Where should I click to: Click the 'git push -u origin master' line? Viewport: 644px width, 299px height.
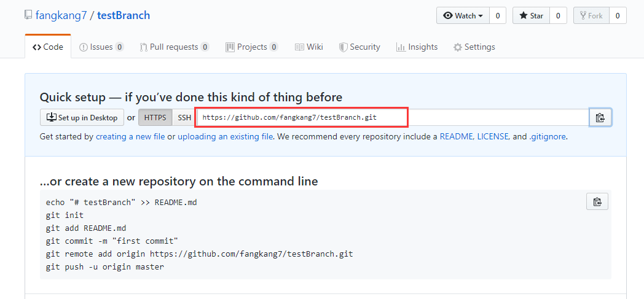pos(104,267)
